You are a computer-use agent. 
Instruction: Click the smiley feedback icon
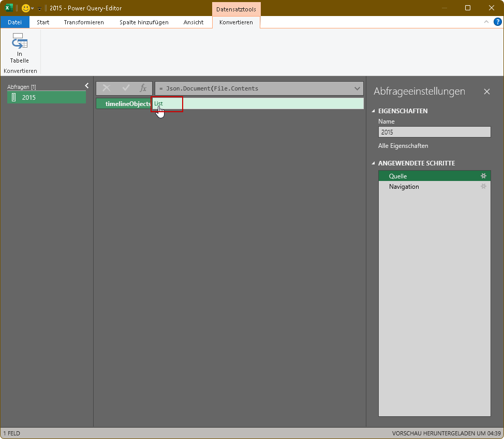click(25, 8)
